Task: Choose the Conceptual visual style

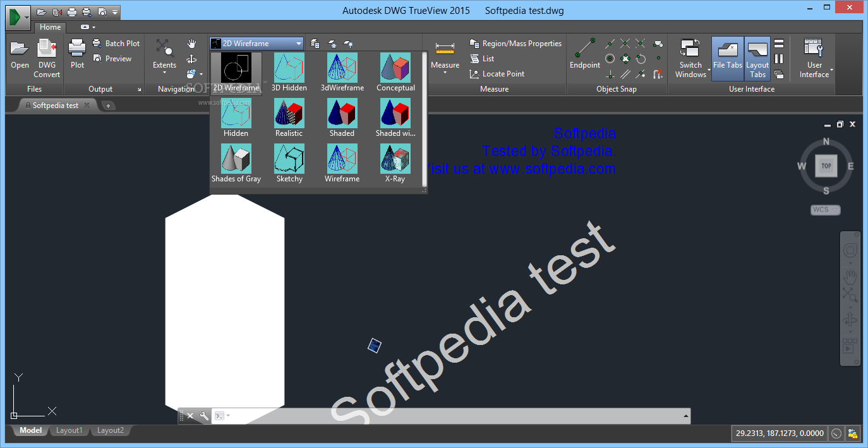Action: (x=395, y=73)
